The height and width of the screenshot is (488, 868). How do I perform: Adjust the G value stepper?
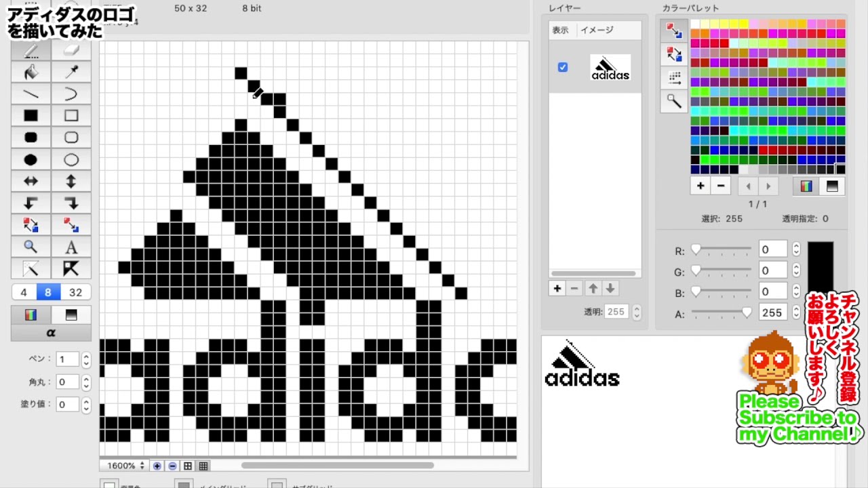click(x=796, y=271)
